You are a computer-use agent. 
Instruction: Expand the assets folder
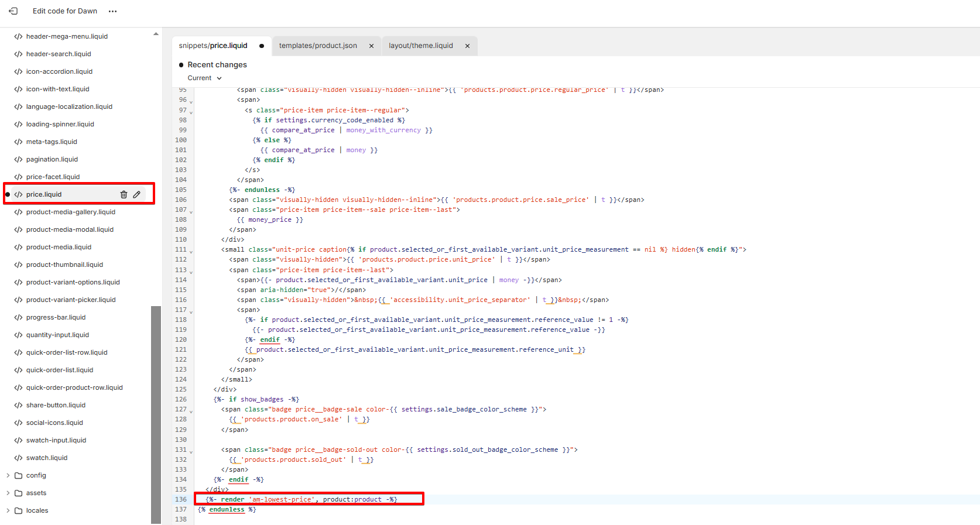click(x=8, y=493)
